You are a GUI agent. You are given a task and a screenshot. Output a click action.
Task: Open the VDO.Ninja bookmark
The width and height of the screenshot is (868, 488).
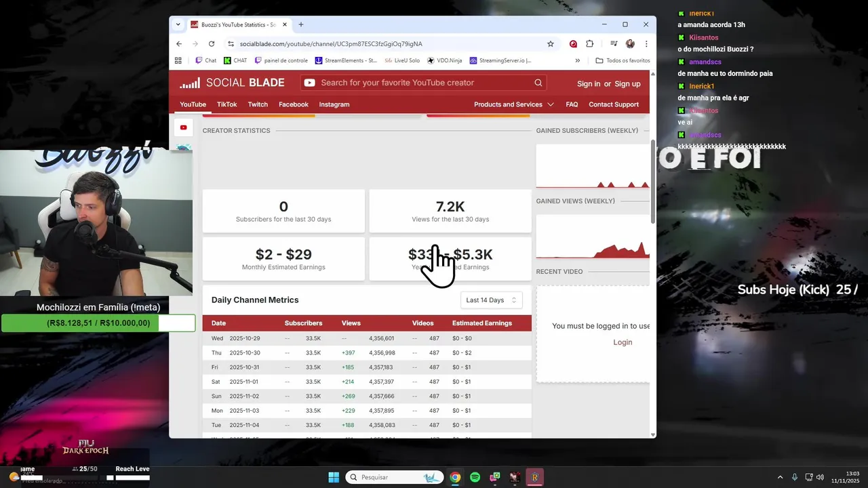[444, 60]
